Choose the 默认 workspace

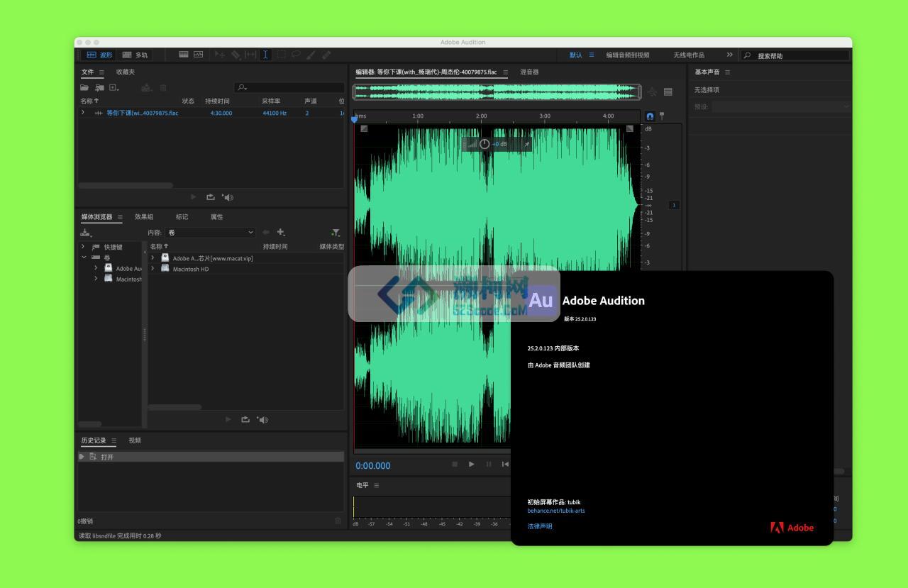575,55
